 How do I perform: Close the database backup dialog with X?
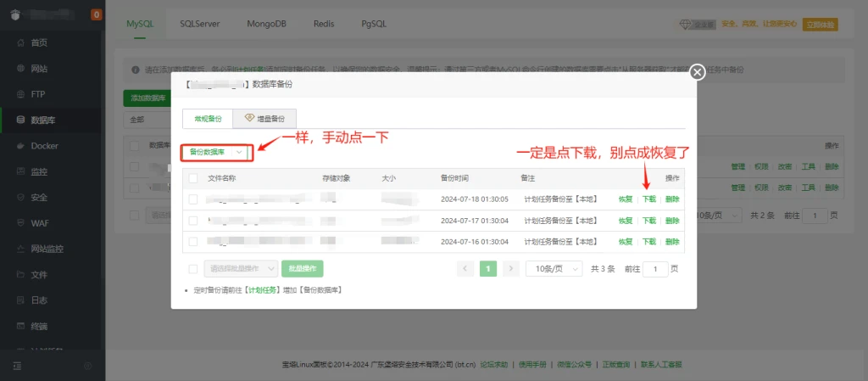(x=698, y=72)
